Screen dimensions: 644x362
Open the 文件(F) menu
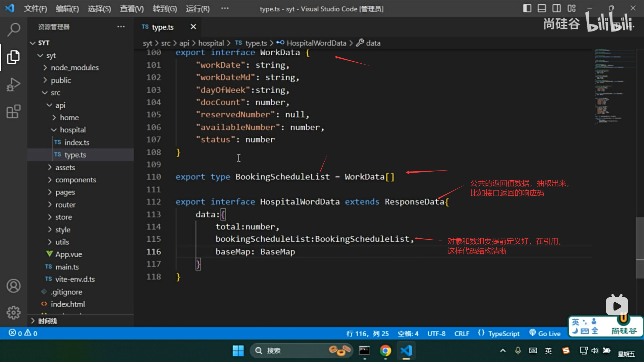(35, 9)
